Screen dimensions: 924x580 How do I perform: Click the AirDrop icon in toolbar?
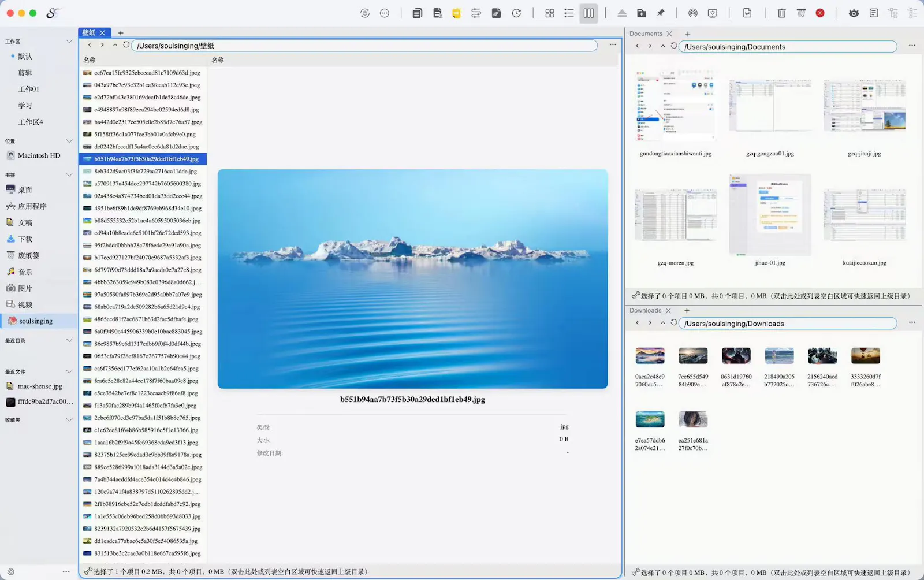click(693, 13)
